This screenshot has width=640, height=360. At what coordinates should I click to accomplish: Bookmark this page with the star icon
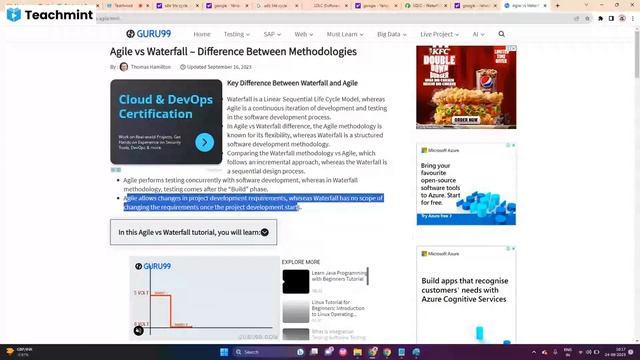(587, 18)
